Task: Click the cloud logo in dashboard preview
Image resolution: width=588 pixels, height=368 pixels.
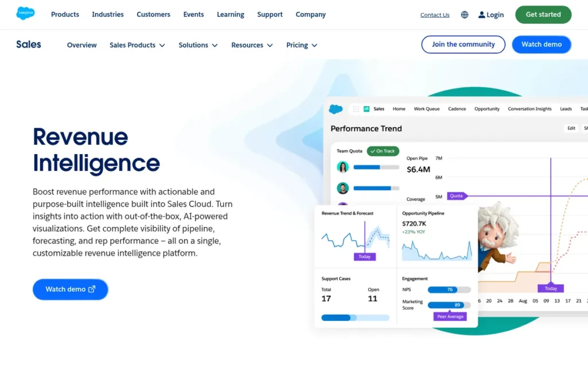Action: point(335,109)
